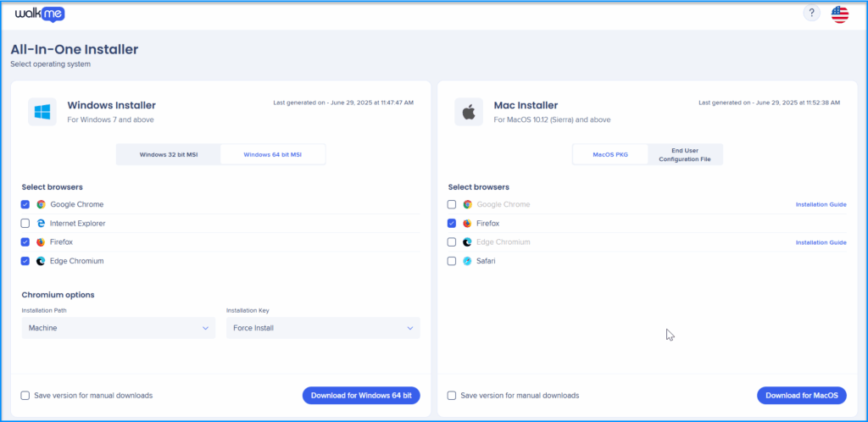Click the All-In-One Installer heading

click(x=75, y=49)
